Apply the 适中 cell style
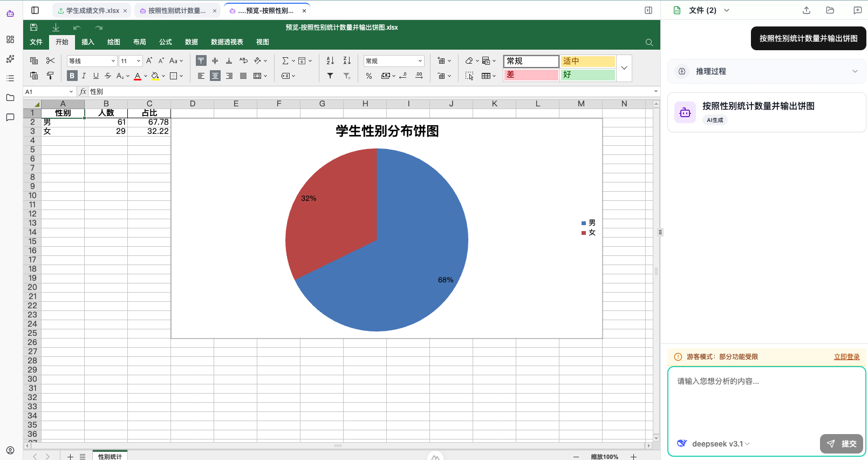The image size is (868, 460). coord(588,61)
